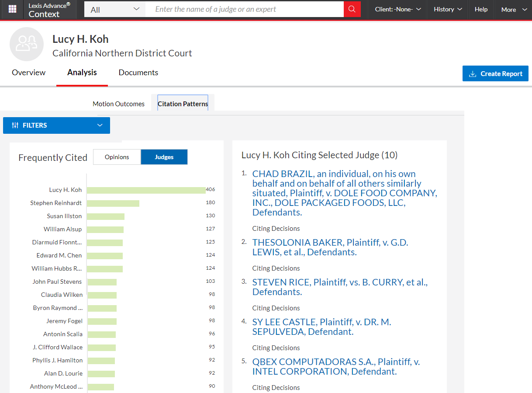Open Thesolonia Baker v. G.D. Lewis case
Image resolution: width=532 pixels, height=393 pixels.
pyautogui.click(x=330, y=247)
